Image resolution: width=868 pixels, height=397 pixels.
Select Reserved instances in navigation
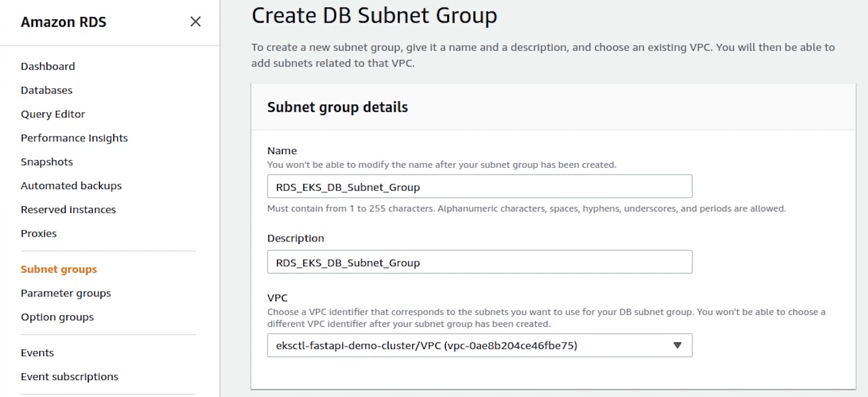coord(68,210)
